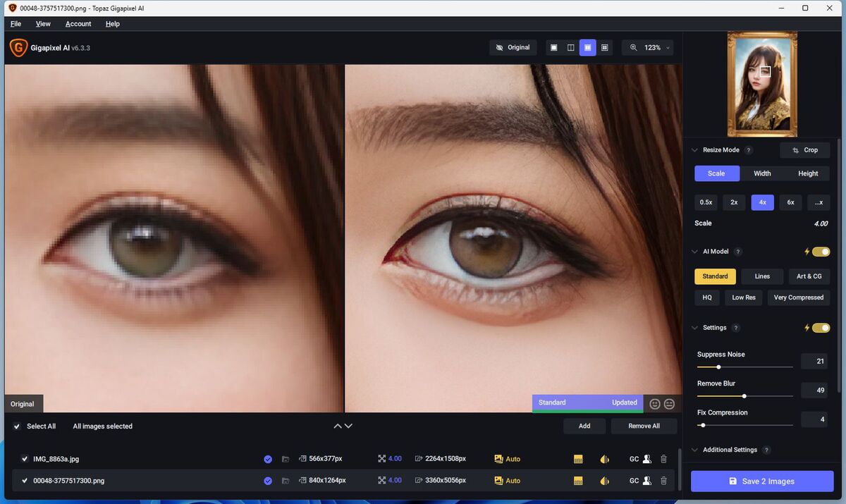Click the Crop button in Resize Mode
The width and height of the screenshot is (846, 504).
804,150
